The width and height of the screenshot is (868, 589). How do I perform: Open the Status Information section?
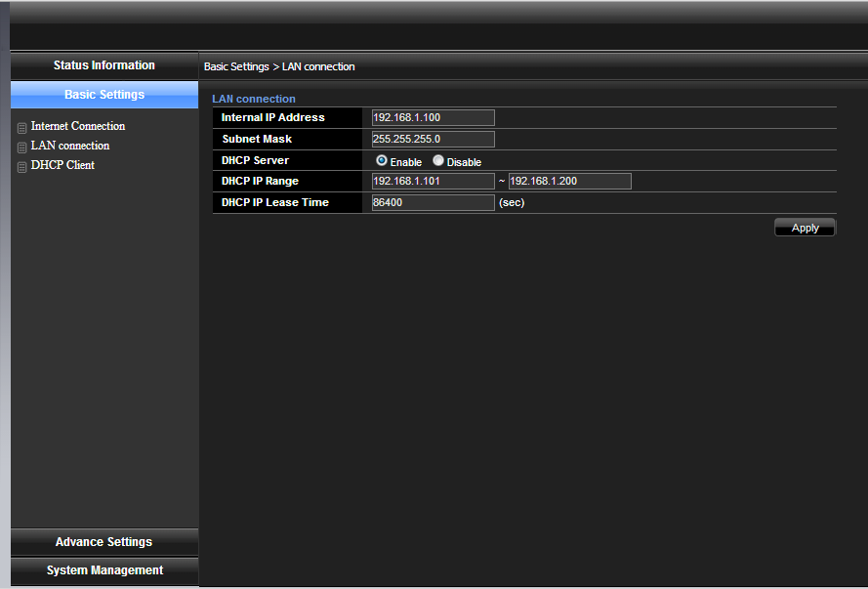[x=104, y=65]
